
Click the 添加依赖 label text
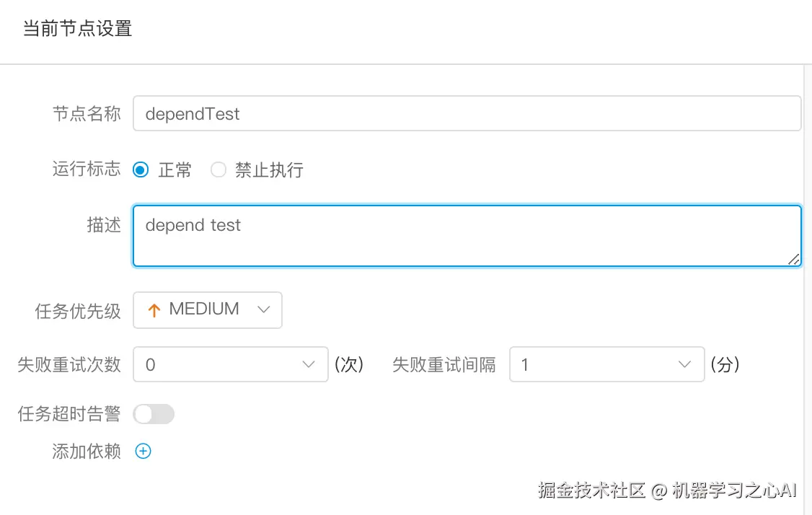pyautogui.click(x=86, y=452)
